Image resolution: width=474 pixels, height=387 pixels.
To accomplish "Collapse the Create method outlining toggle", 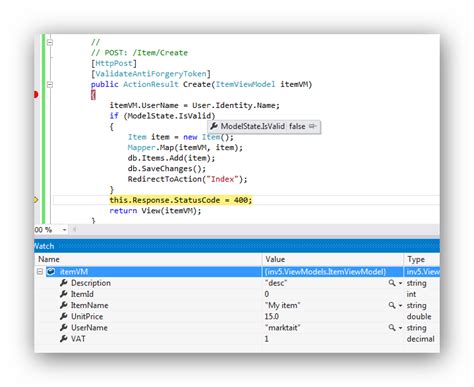I will (50, 84).
